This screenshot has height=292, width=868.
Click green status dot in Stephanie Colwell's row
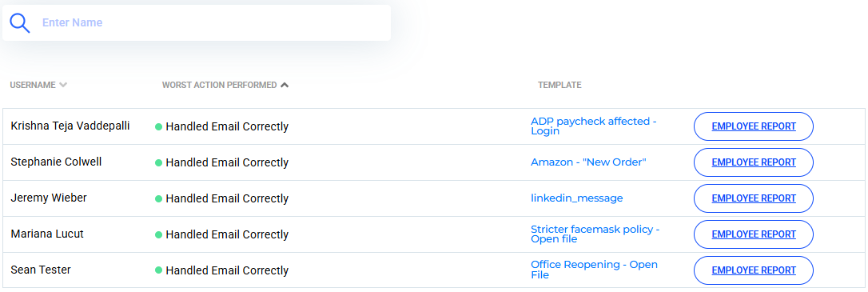click(x=158, y=163)
